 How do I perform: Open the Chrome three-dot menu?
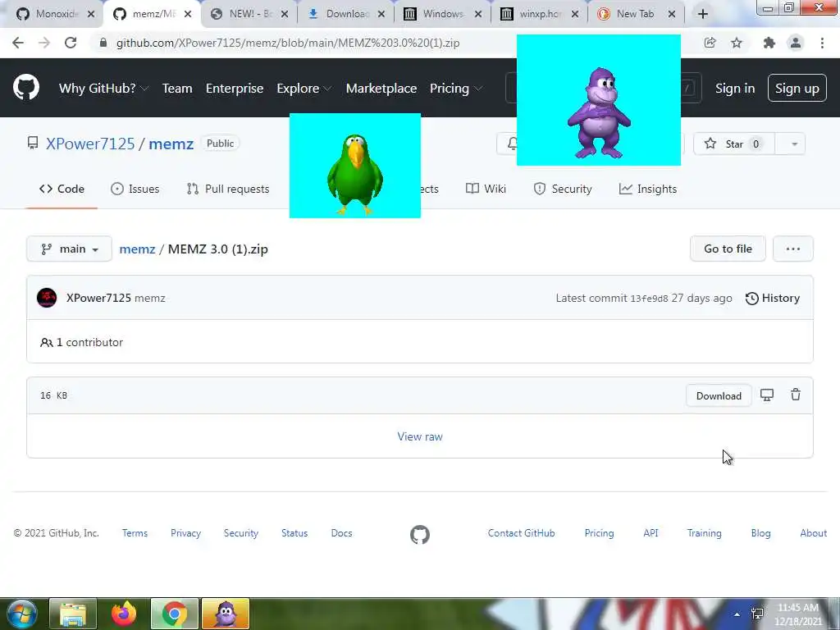tap(822, 43)
